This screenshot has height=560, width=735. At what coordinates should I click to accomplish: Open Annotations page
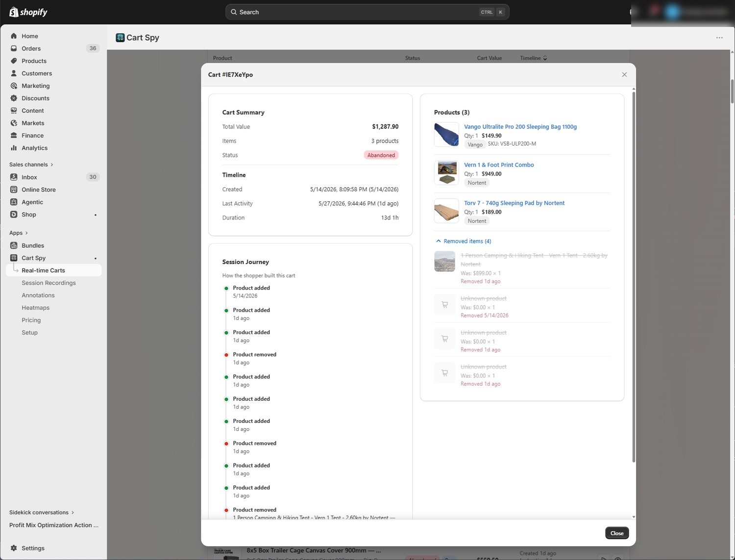pyautogui.click(x=38, y=295)
